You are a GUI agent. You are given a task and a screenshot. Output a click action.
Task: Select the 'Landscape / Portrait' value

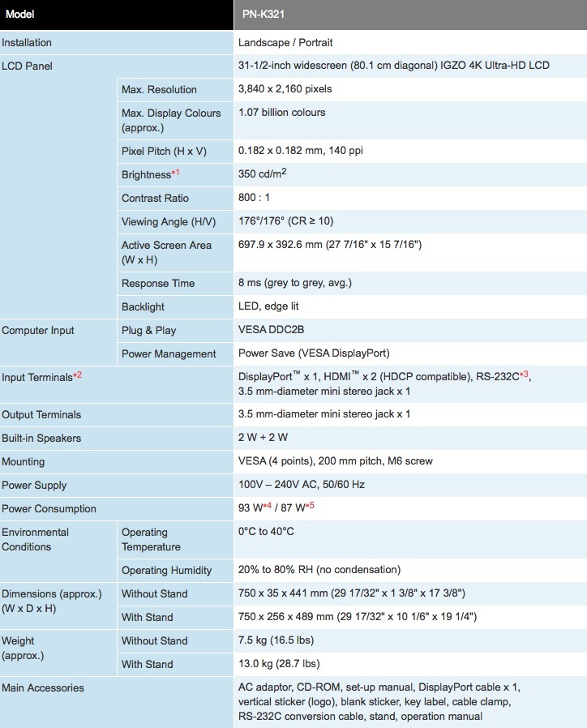(285, 43)
